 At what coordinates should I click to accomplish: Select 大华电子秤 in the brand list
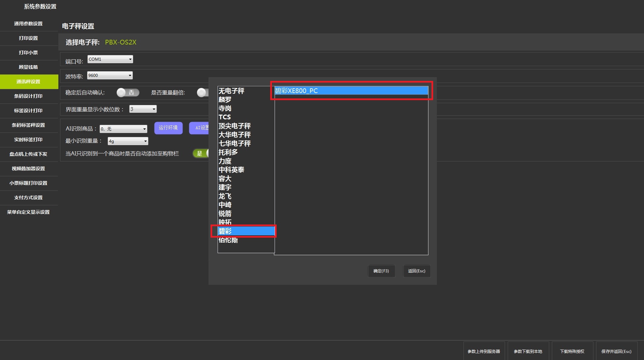pos(235,135)
